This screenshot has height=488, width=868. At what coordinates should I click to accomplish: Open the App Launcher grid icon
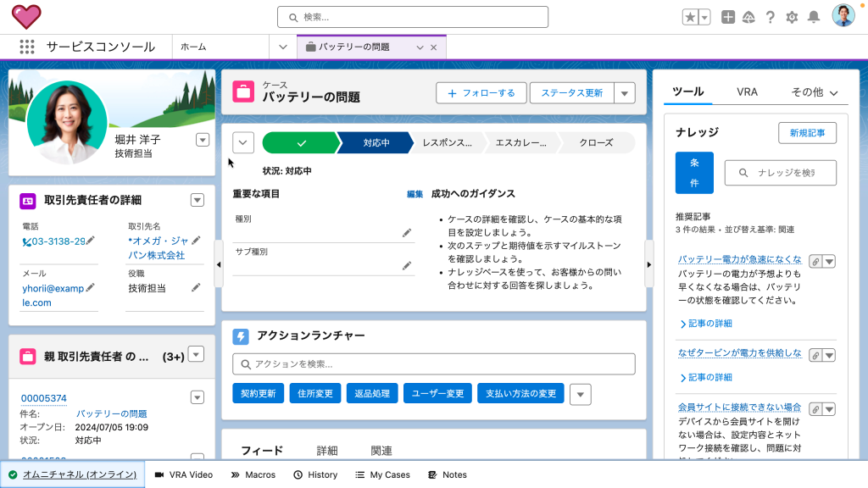pos(26,47)
